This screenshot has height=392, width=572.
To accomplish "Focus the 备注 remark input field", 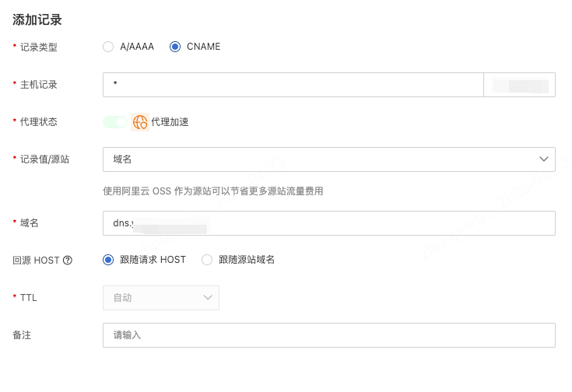I will 328,335.
